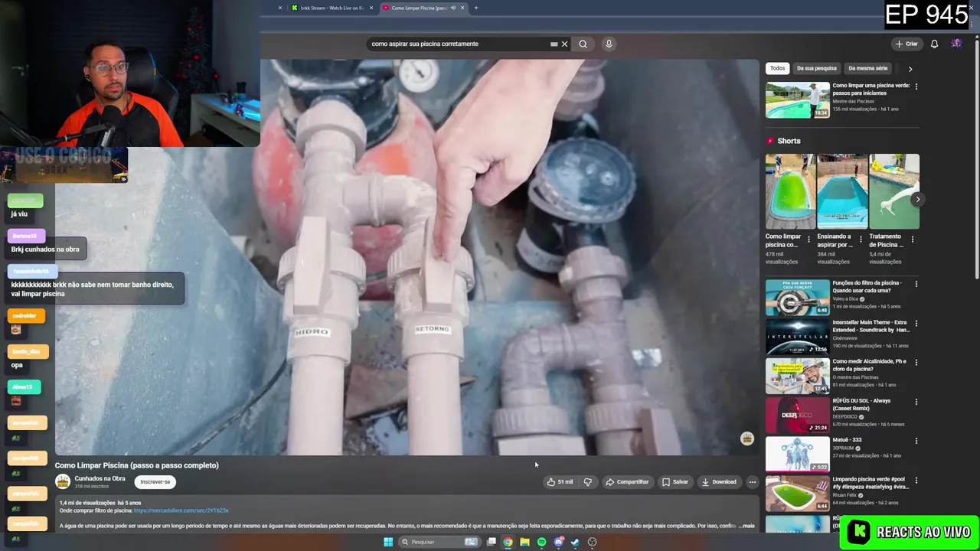Open the Windows Start menu
Screen dimensions: 980x551
[x=388, y=542]
